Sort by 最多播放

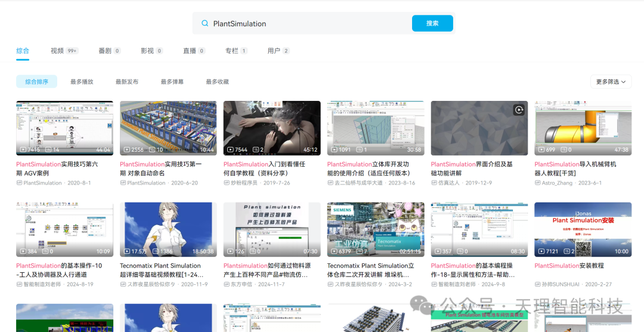(x=82, y=81)
